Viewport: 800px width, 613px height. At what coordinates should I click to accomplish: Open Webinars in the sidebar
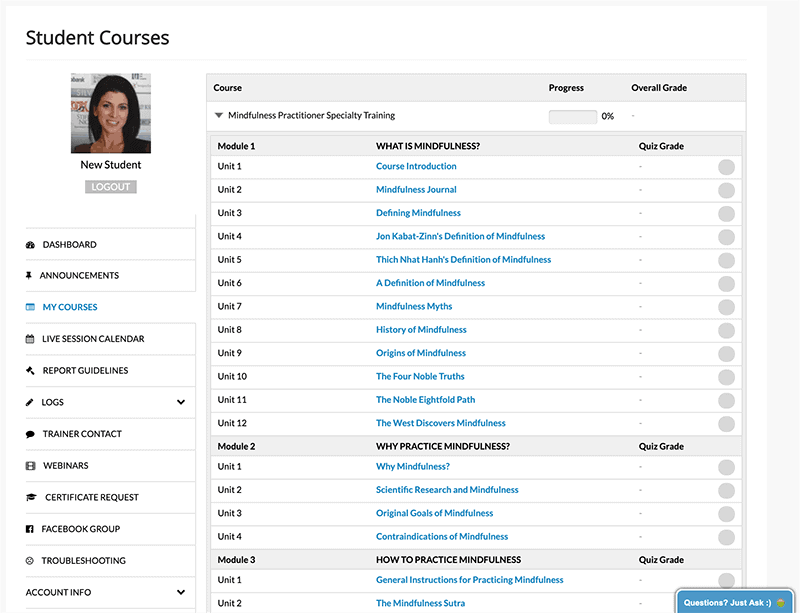[65, 465]
